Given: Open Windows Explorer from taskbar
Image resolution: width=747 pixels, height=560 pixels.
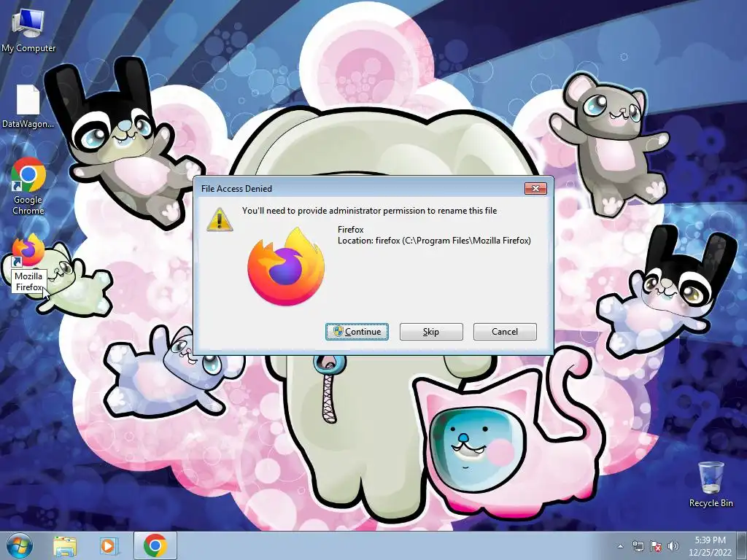Looking at the screenshot, I should [x=65, y=546].
